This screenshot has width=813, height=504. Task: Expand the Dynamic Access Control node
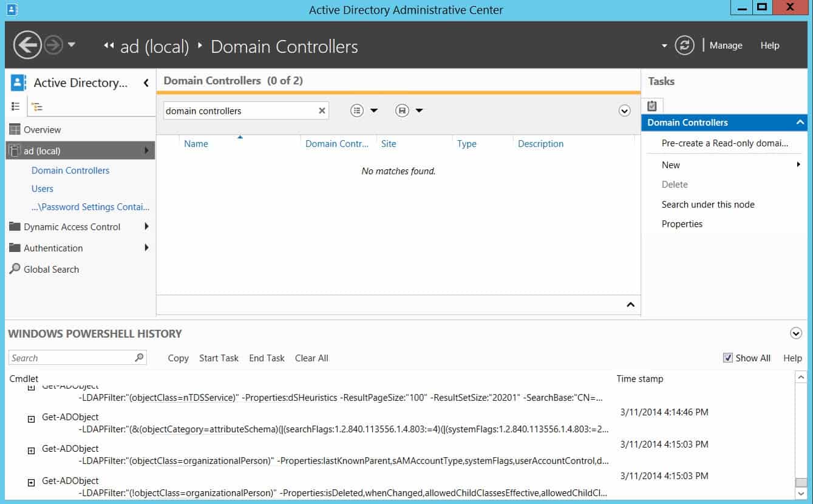click(x=146, y=226)
